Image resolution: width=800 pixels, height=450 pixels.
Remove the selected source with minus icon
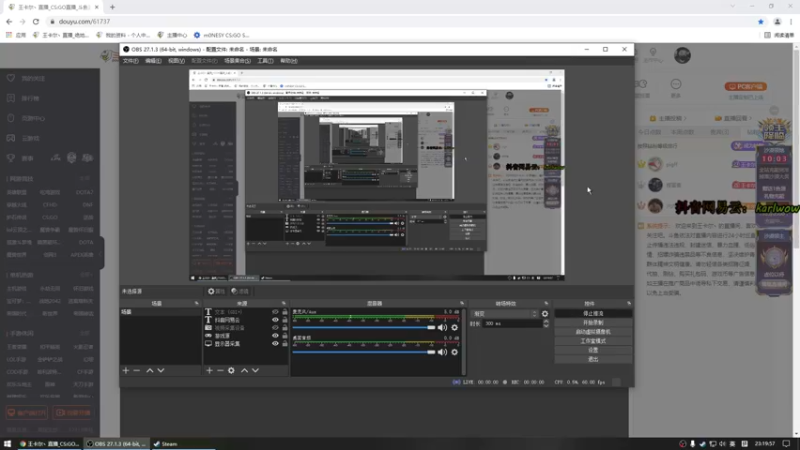220,370
